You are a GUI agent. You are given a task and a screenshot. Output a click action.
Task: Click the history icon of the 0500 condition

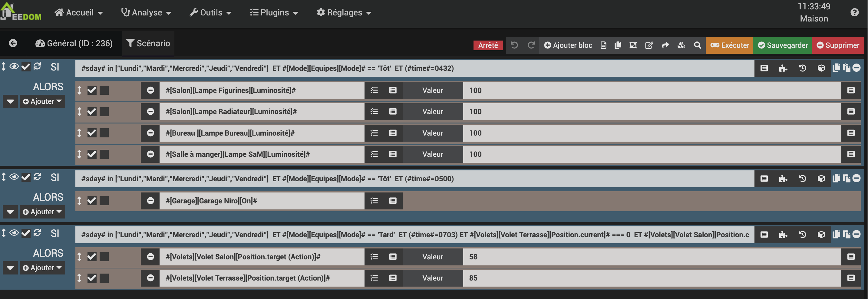click(802, 179)
